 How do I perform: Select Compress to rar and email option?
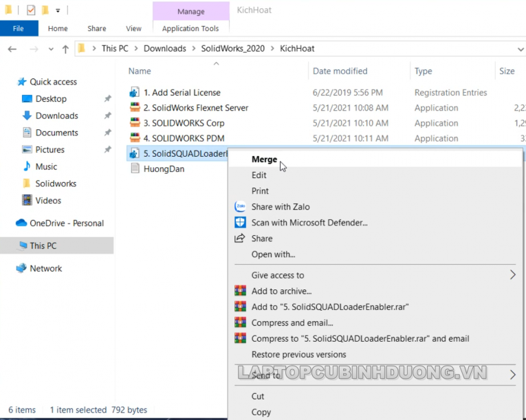(x=375, y=338)
